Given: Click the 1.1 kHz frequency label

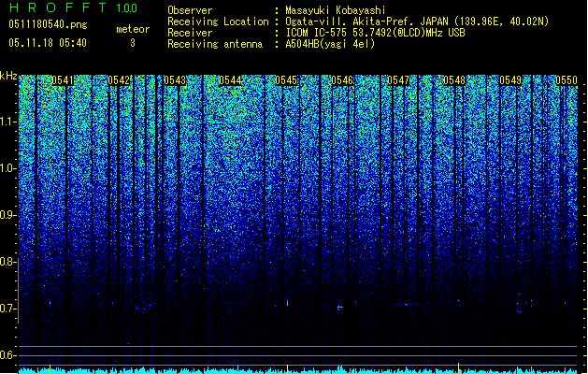Looking at the screenshot, I should [7, 122].
